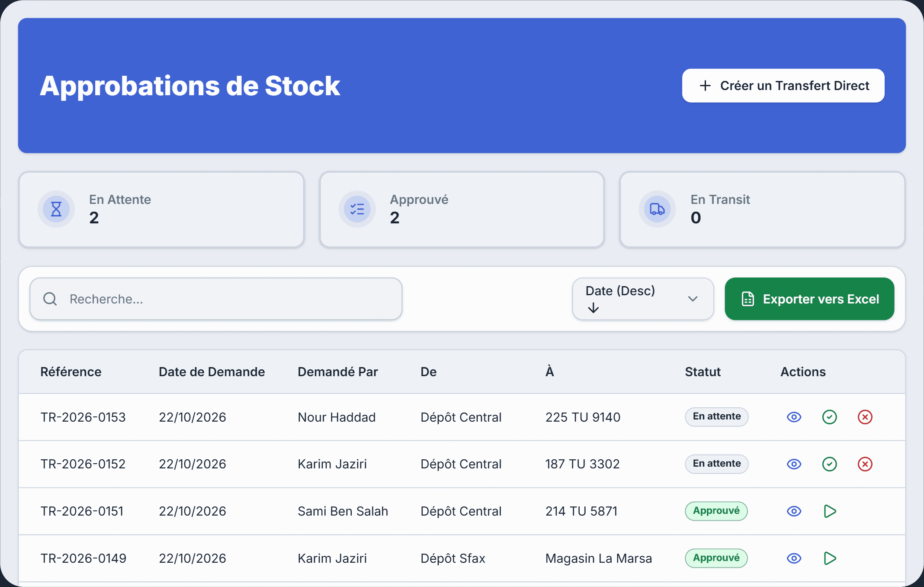924x587 pixels.
Task: Approve transfer TR-2026-0153 with the green check
Action: [x=829, y=417]
